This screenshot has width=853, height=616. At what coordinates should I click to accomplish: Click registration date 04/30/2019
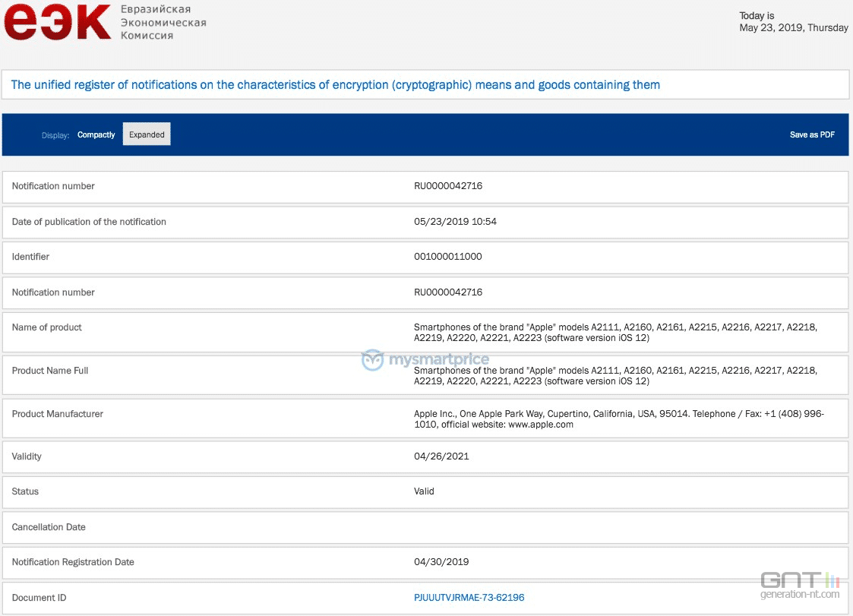coord(441,562)
